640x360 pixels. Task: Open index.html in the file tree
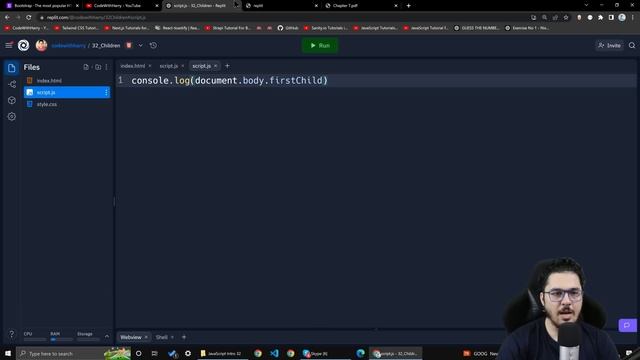(67, 80)
